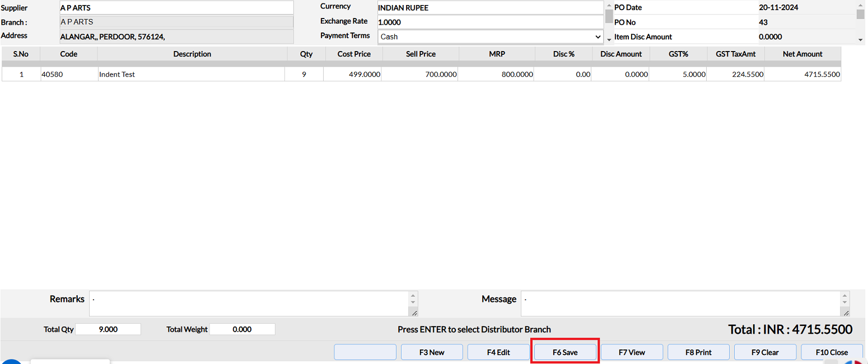Click the F9 Clear button
Viewport: 868px width, 364px height.
[x=765, y=352]
